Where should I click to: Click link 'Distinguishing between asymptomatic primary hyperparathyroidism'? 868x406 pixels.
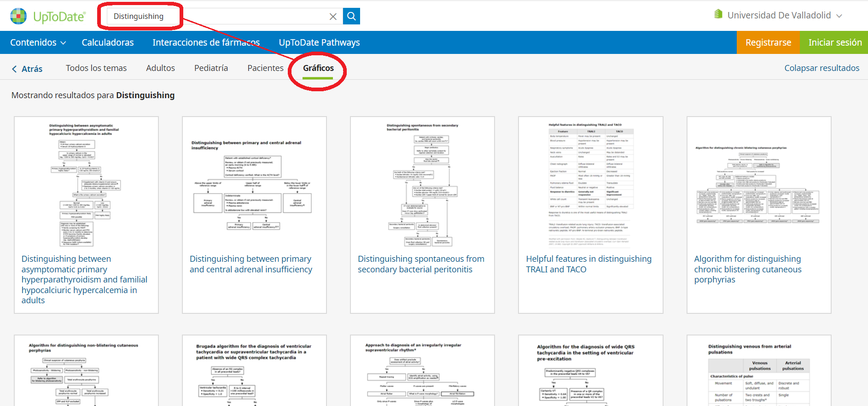(x=84, y=279)
